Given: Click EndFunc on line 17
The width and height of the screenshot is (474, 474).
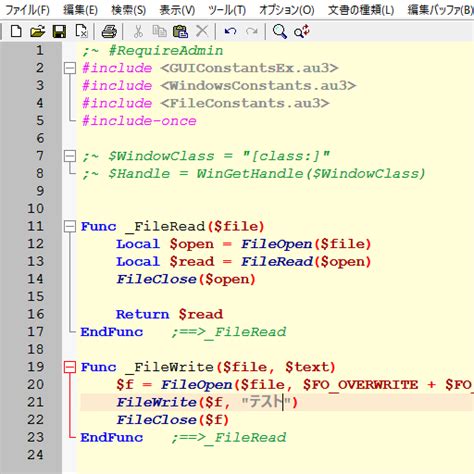Looking at the screenshot, I should tap(112, 332).
